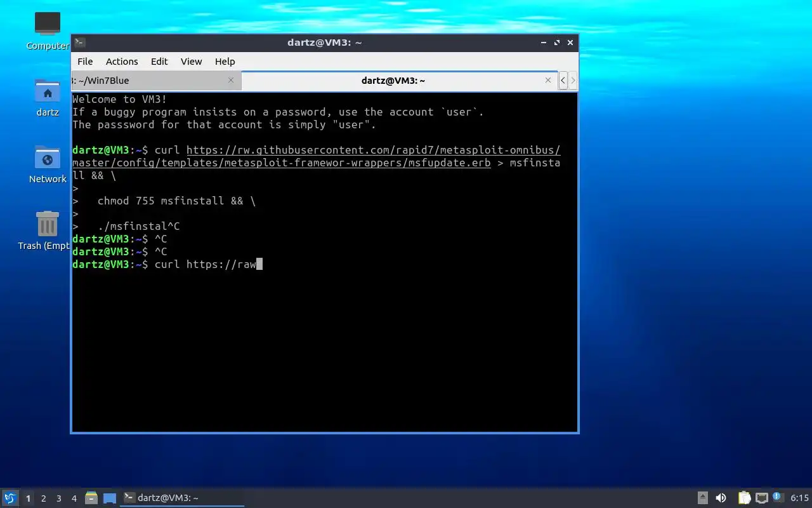This screenshot has height=508, width=812.
Task: Open the Edit menu
Action: click(159, 62)
